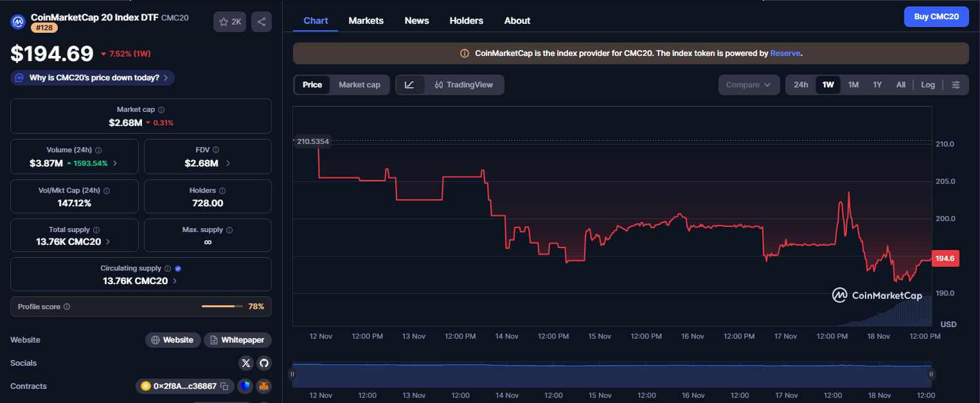The width and height of the screenshot is (980, 403).
Task: Select the Market cap toggle
Action: point(359,85)
